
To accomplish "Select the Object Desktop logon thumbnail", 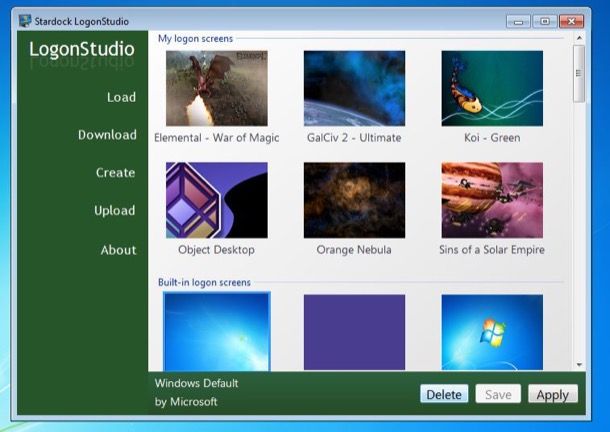I will tap(217, 200).
